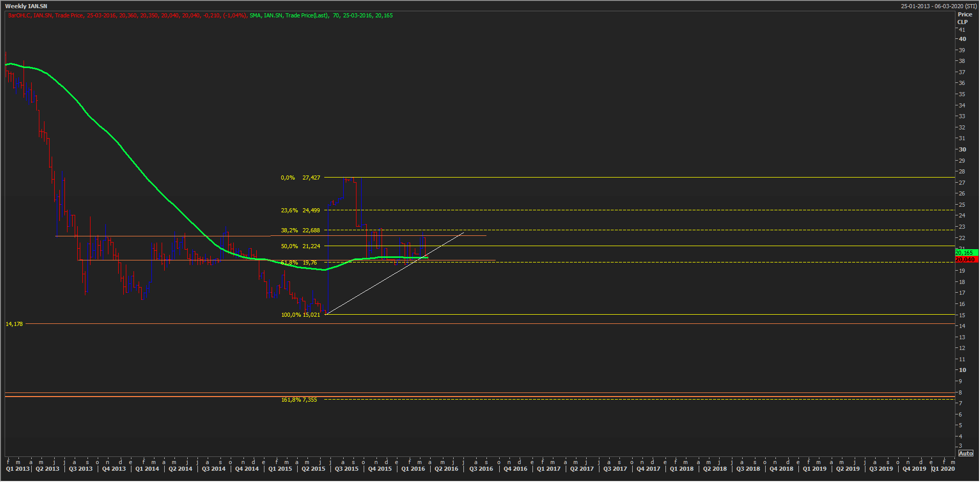Click the 14,178 horizontal line label
Image resolution: width=980 pixels, height=482 pixels.
(14, 324)
